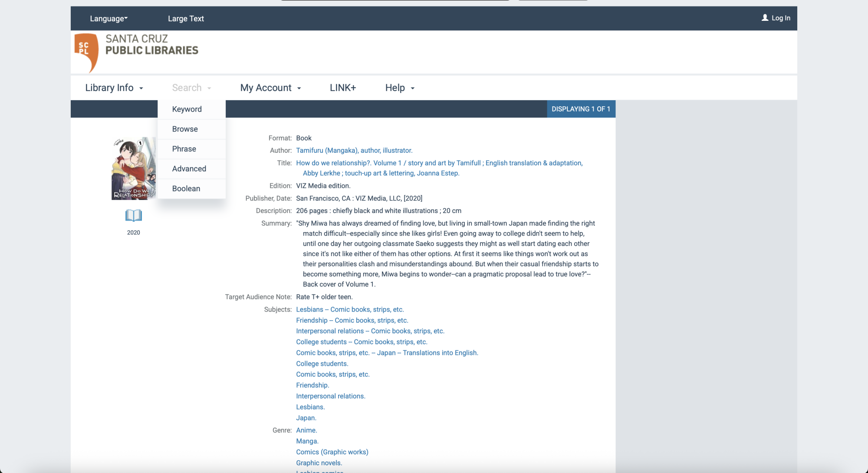This screenshot has height=473, width=868.
Task: Select the Phrase search option
Action: (x=184, y=148)
